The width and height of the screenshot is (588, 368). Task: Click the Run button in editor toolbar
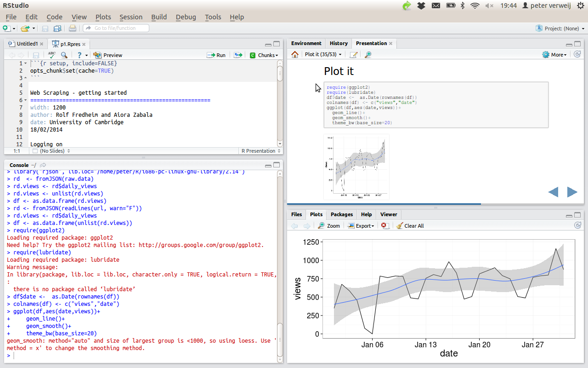[x=216, y=55]
